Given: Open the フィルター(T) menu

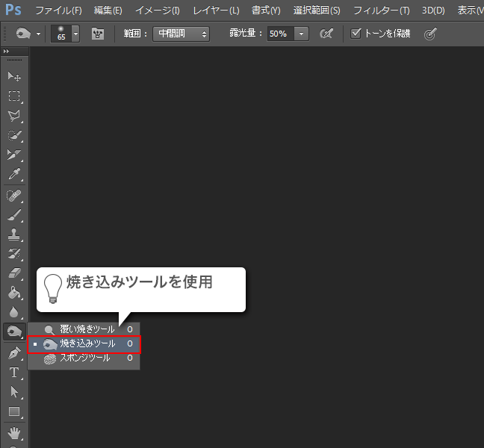Looking at the screenshot, I should click(381, 10).
